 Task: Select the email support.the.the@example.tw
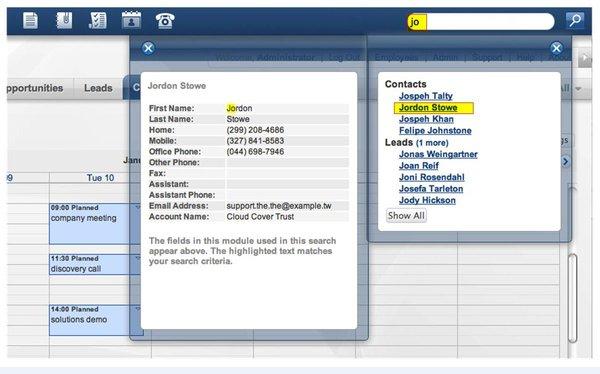[279, 206]
